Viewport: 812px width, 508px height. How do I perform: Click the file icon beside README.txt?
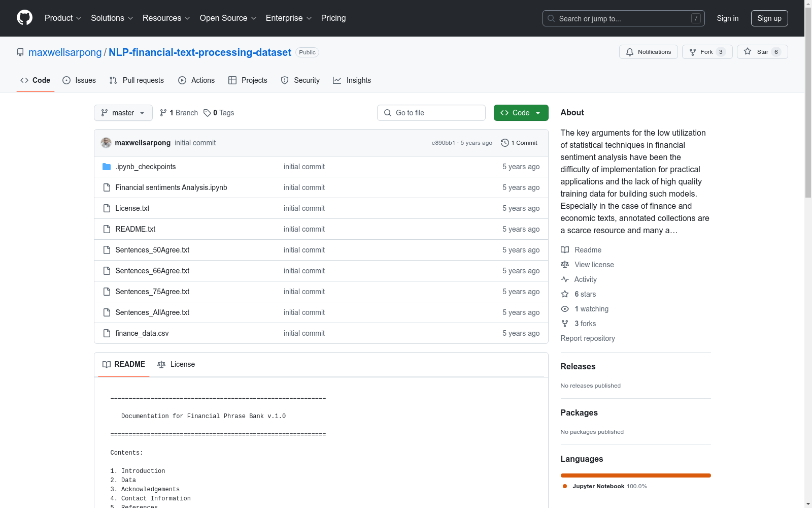pyautogui.click(x=107, y=229)
